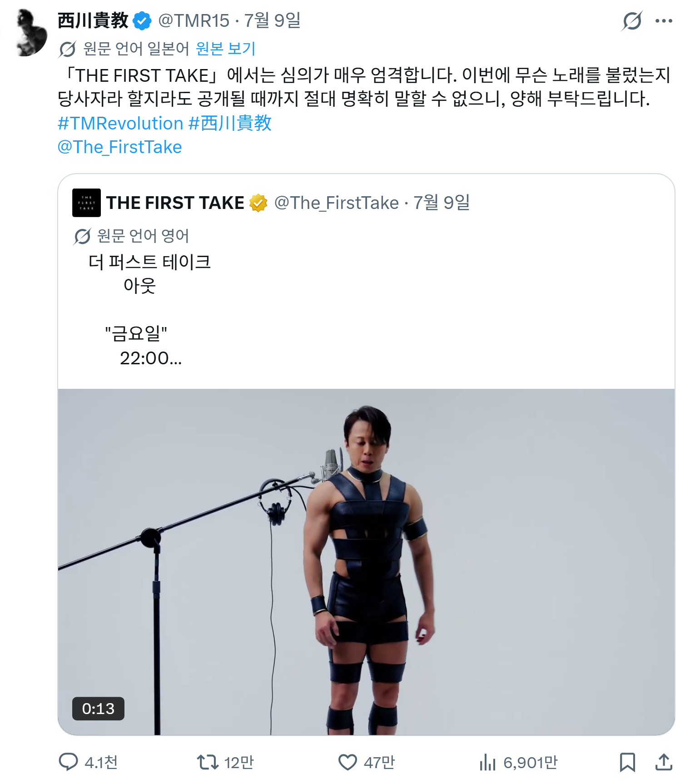This screenshot has width=690, height=784.
Task: Click THE FIRST TAKE black logo avatar
Action: (86, 203)
